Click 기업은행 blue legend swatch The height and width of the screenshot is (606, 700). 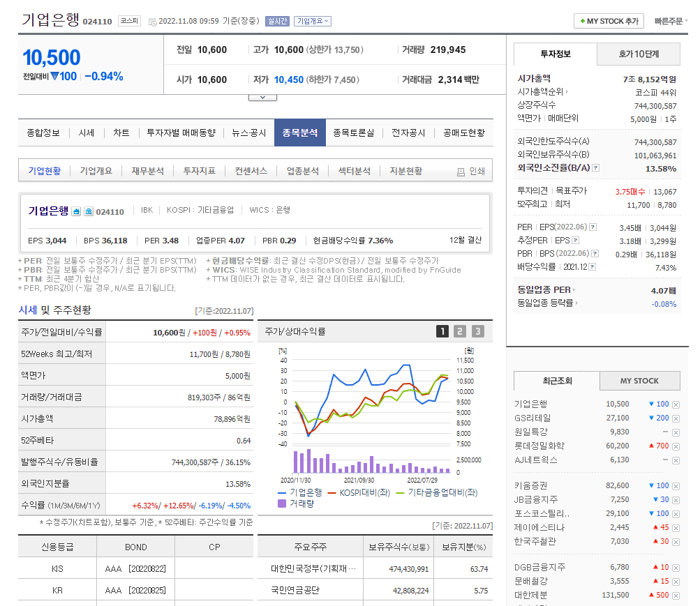(282, 493)
